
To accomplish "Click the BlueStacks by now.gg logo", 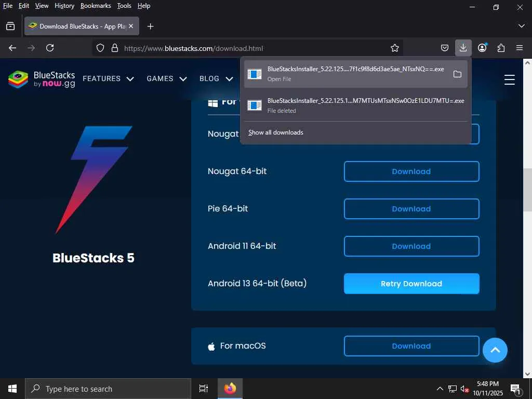I will 42,79.
